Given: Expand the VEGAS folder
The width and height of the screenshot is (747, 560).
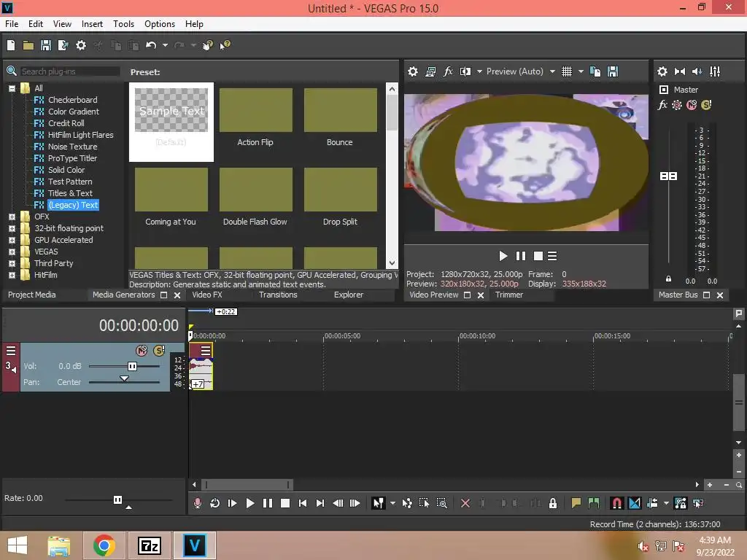Looking at the screenshot, I should pos(12,252).
